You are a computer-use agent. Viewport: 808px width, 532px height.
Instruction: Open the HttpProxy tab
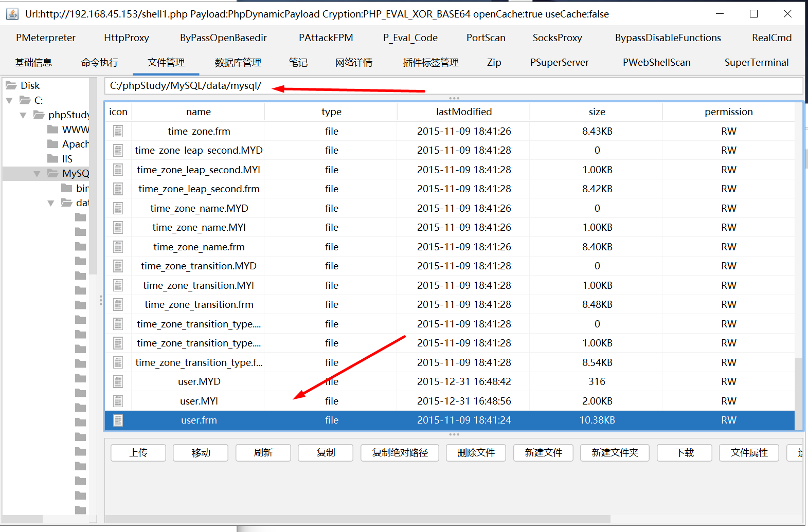point(127,38)
